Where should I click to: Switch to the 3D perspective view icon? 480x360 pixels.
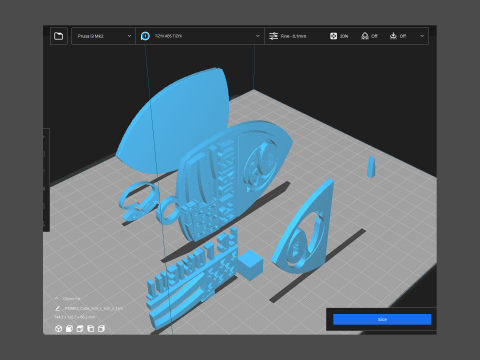58,329
